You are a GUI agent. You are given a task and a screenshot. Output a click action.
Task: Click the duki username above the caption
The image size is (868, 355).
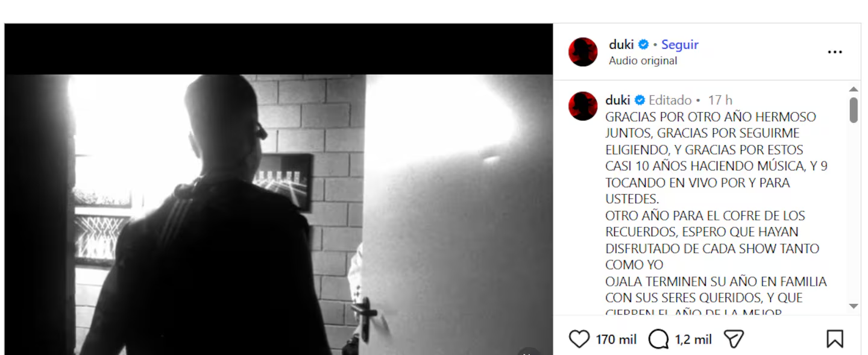617,100
